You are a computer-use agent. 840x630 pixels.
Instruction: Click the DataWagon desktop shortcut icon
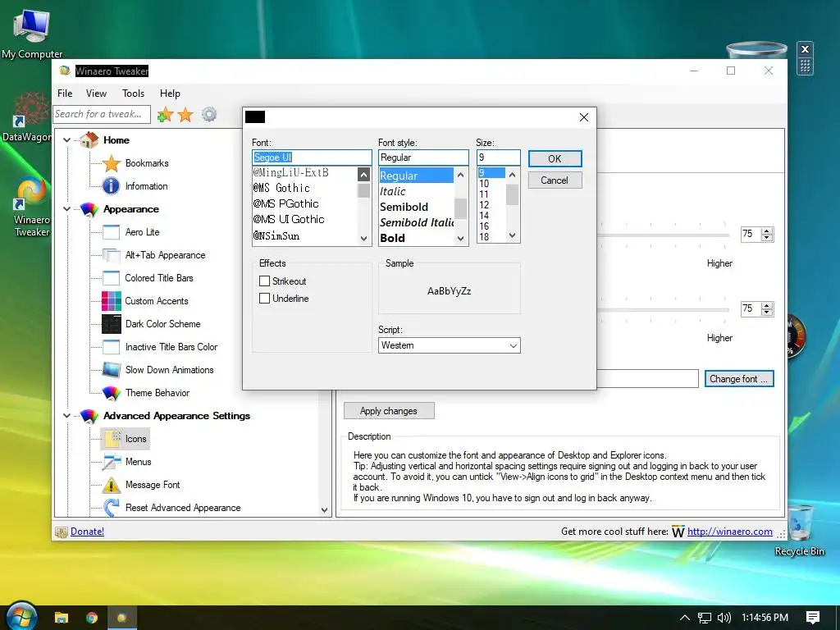coord(30,109)
